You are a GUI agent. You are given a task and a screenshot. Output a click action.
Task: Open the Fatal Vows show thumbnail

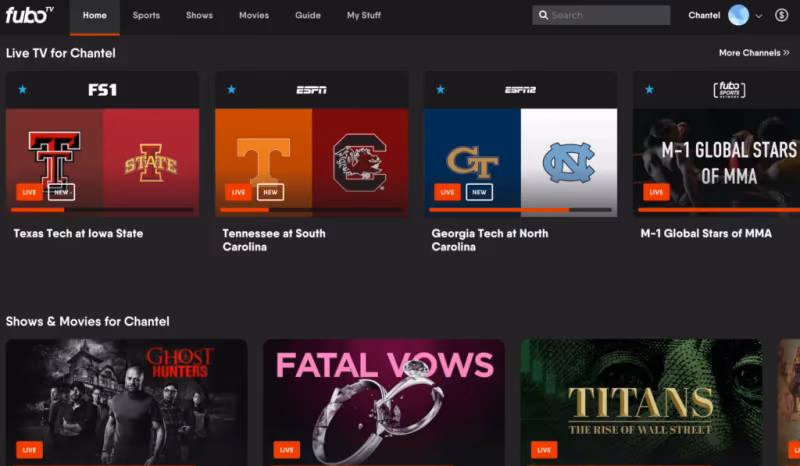(384, 402)
